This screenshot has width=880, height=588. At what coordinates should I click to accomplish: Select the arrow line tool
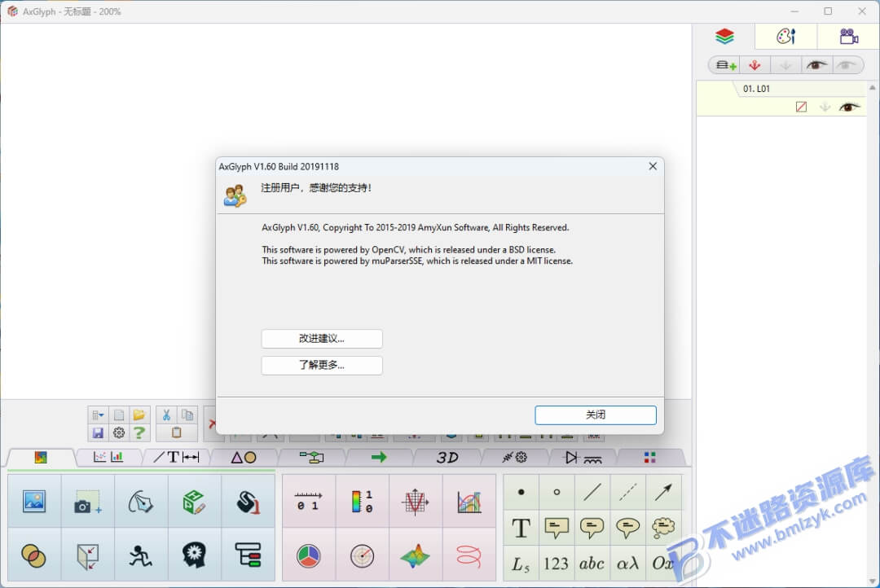click(x=662, y=492)
